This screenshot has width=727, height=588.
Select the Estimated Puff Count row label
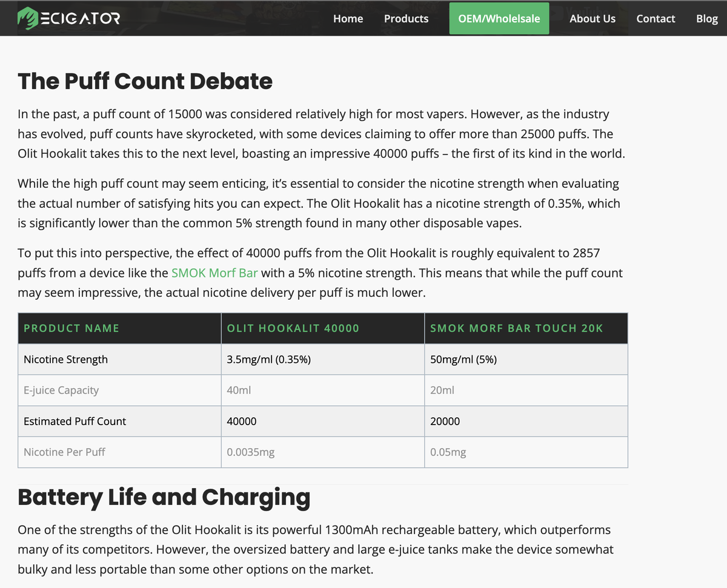point(75,421)
